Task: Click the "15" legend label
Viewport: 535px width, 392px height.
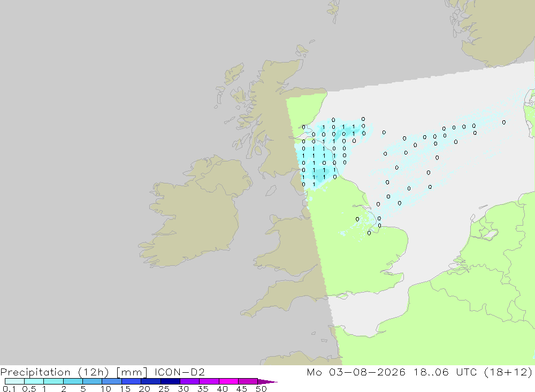Action: click(125, 389)
